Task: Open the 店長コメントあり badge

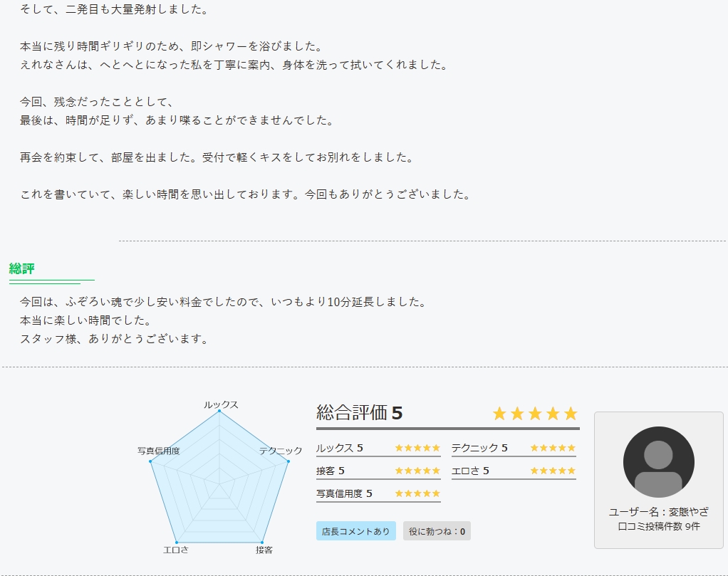Action: (355, 531)
